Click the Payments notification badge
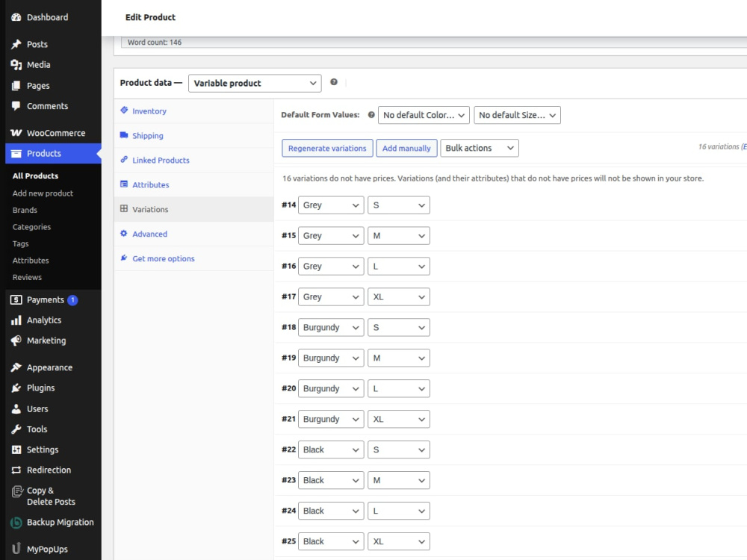Screen dimensions: 747x560 [x=72, y=300]
